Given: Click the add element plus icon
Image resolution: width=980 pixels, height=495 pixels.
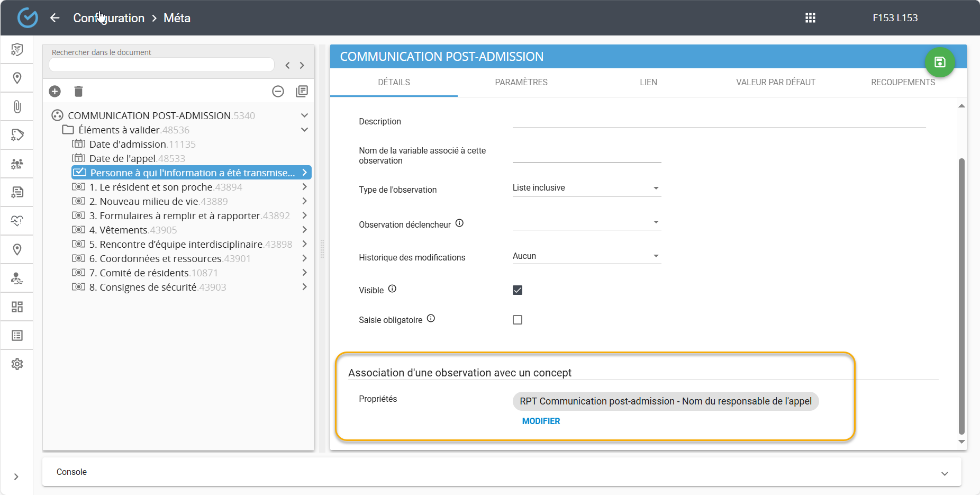Looking at the screenshot, I should 55,92.
